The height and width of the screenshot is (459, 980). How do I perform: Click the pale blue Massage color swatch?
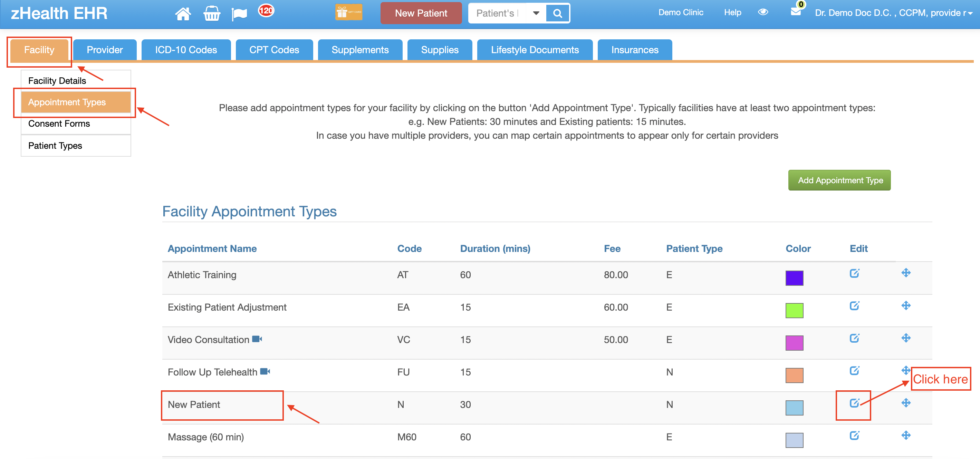click(x=794, y=440)
